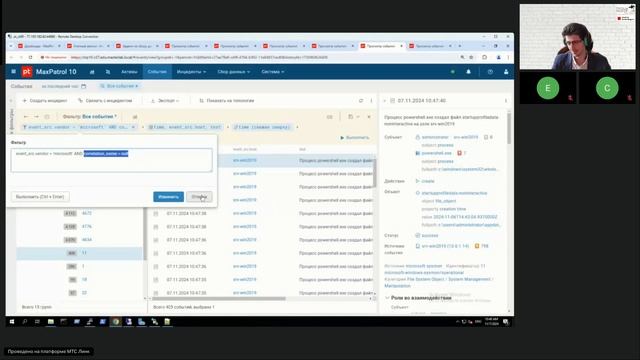Click the event details panel scrollbar
Viewport: 640px width, 360px height.
click(x=509, y=129)
